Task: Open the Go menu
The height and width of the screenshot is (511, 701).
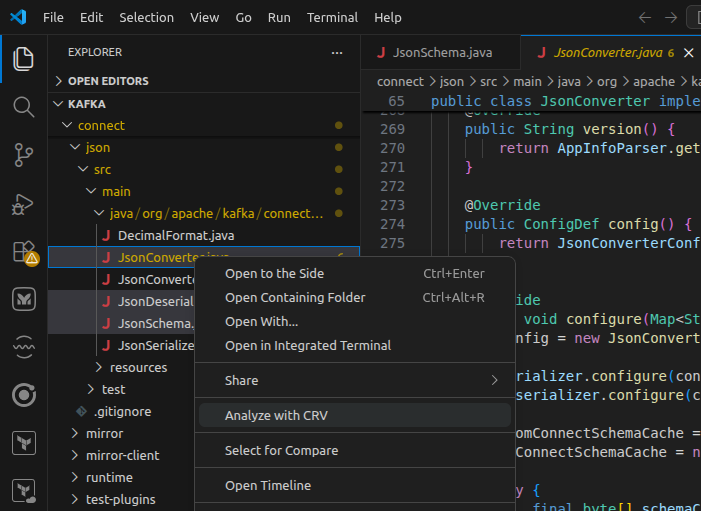Action: pos(243,17)
